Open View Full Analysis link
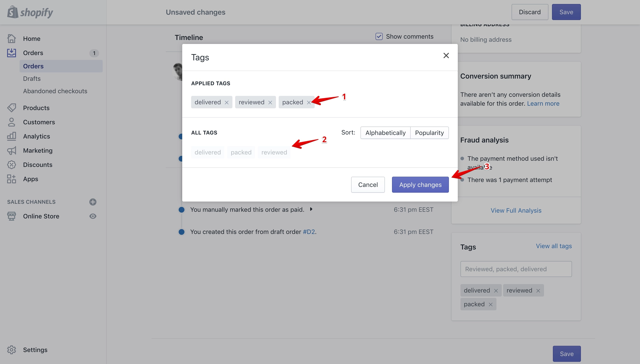640x364 pixels. [x=516, y=210]
